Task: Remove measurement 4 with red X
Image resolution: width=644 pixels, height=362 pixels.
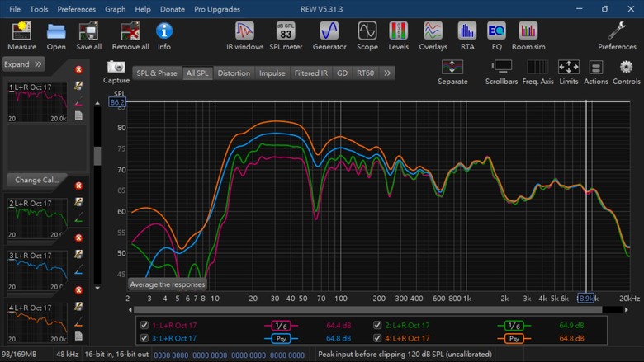Action: [x=78, y=289]
